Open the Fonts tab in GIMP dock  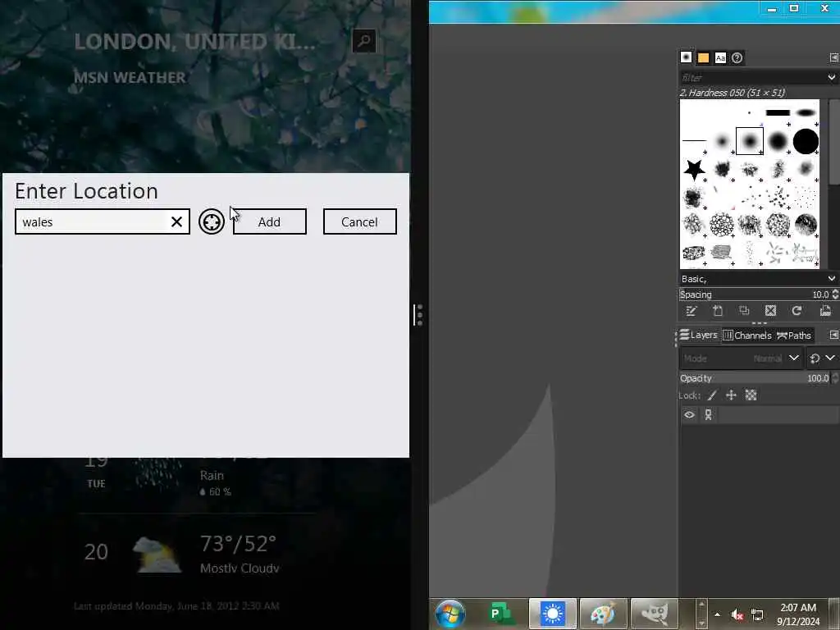[x=720, y=57]
